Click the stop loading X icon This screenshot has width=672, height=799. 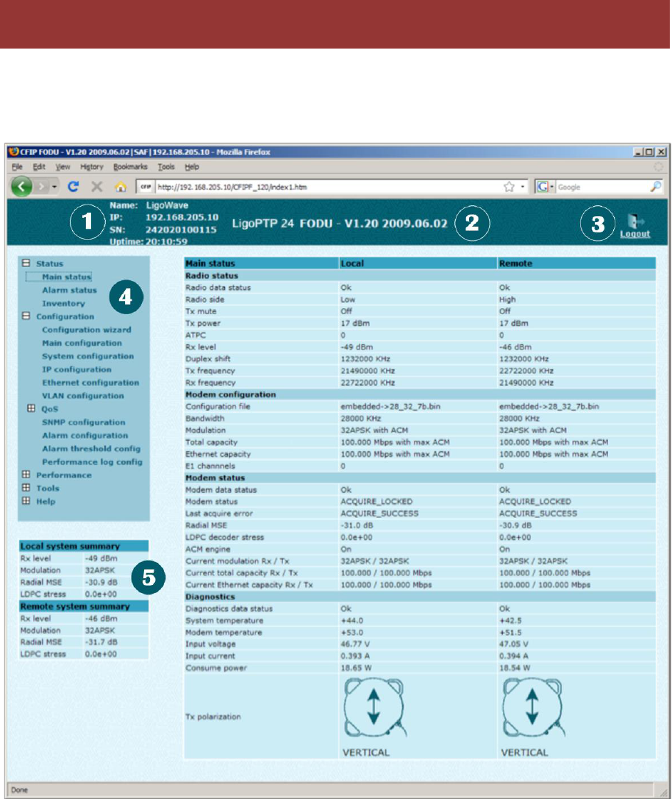(97, 187)
